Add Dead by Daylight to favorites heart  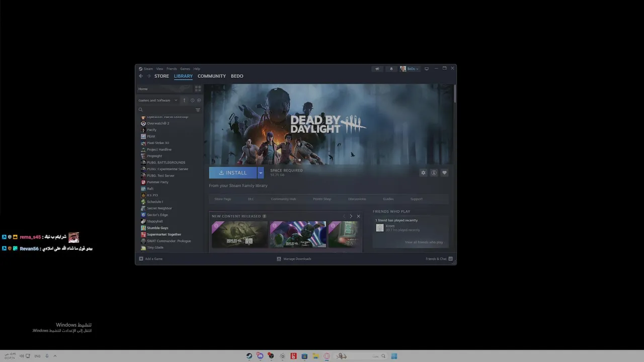click(x=444, y=172)
